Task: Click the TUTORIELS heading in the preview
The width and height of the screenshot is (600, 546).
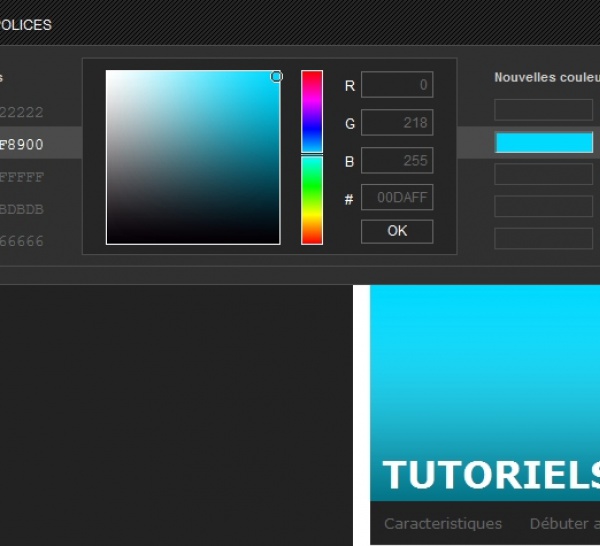Action: pos(490,475)
